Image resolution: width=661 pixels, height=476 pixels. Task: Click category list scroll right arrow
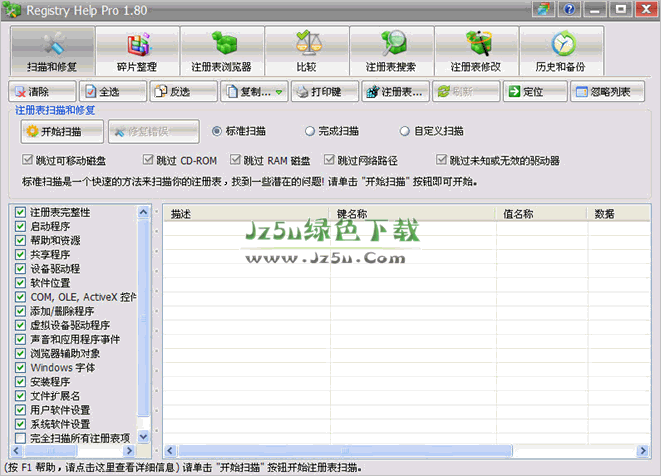click(129, 451)
